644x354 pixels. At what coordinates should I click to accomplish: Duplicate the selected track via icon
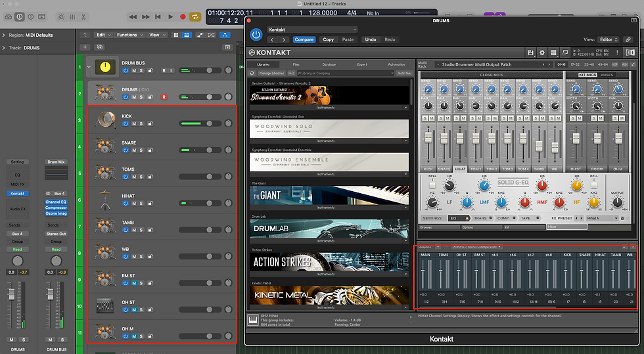point(100,47)
